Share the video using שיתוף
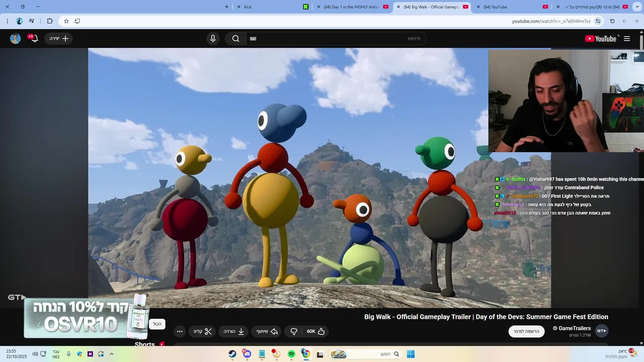644x362 pixels. [267, 331]
